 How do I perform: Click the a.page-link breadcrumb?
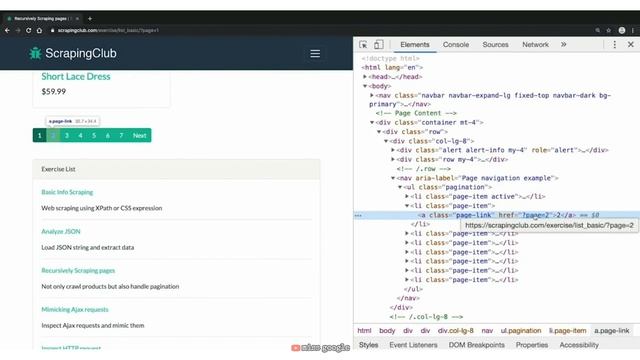click(x=611, y=331)
